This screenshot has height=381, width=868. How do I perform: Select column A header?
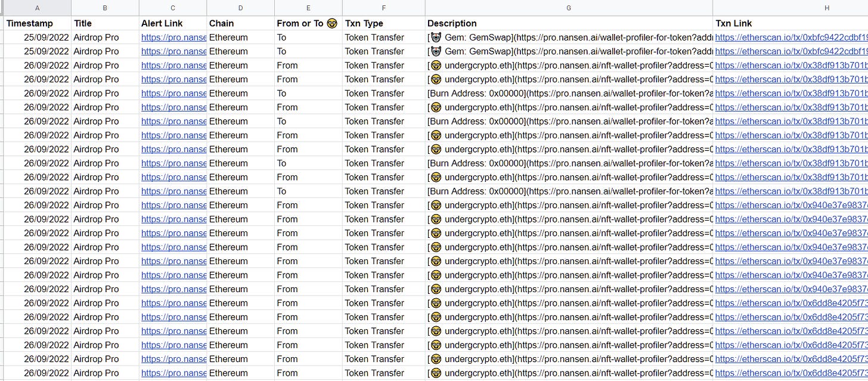pyautogui.click(x=38, y=8)
